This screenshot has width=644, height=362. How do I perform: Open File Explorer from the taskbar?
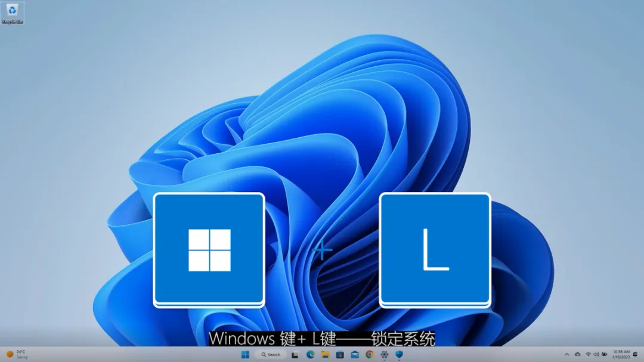pos(325,355)
